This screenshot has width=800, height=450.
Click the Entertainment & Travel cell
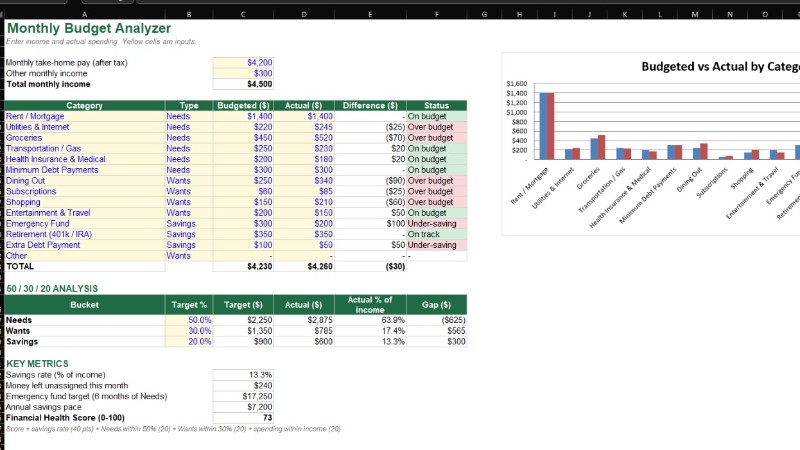pyautogui.click(x=85, y=213)
